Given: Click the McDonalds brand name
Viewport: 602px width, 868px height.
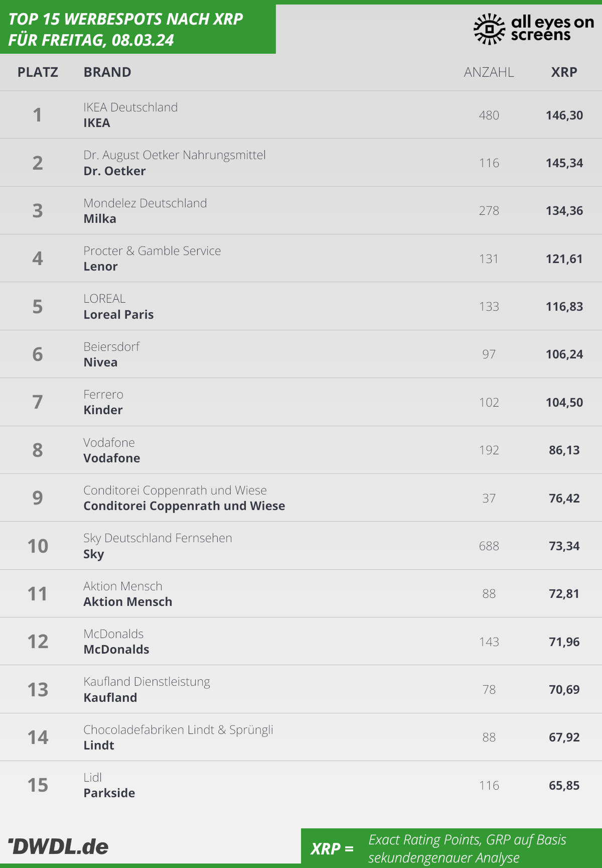Looking at the screenshot, I should 116,650.
